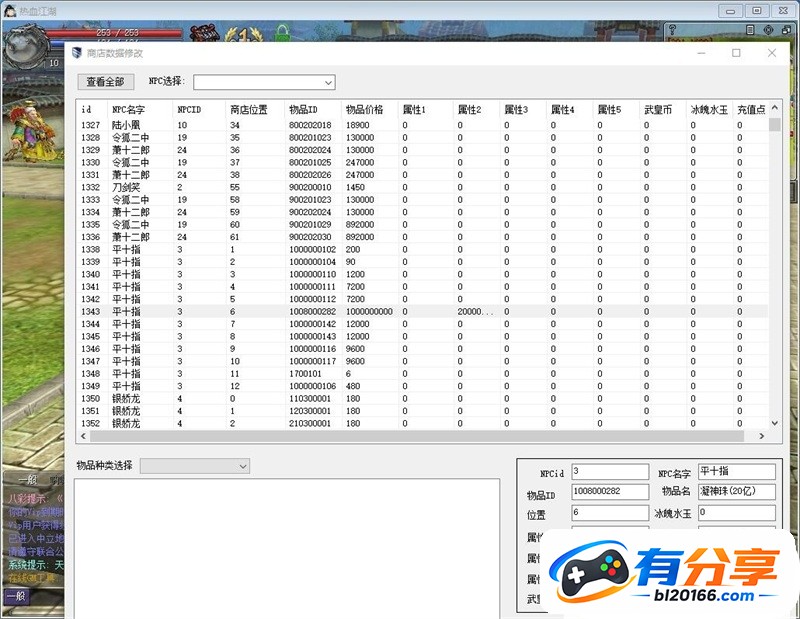Select the row with id 1336

422,237
